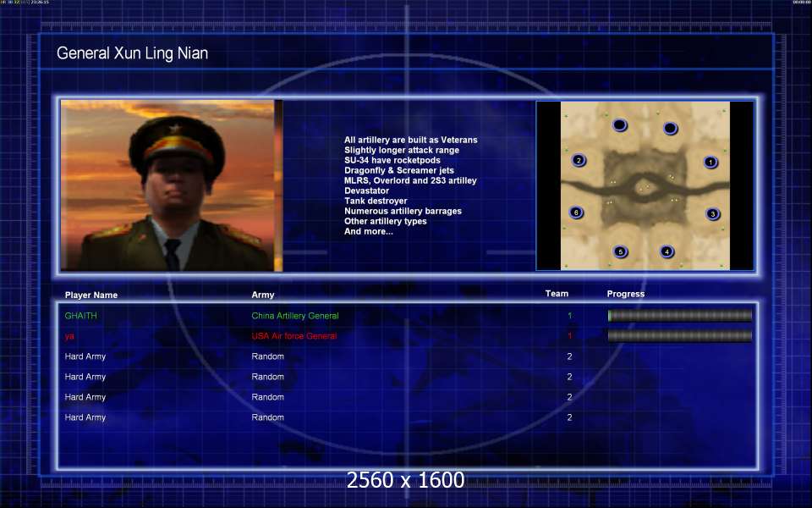Viewport: 812px width, 508px height.
Task: Click start position marker 1 on map
Action: pyautogui.click(x=710, y=163)
